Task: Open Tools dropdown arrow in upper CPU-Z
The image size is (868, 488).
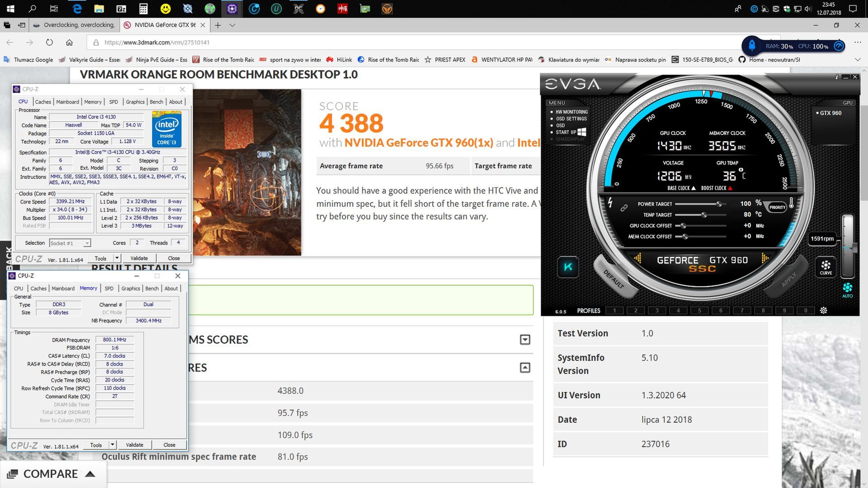Action: [117, 258]
